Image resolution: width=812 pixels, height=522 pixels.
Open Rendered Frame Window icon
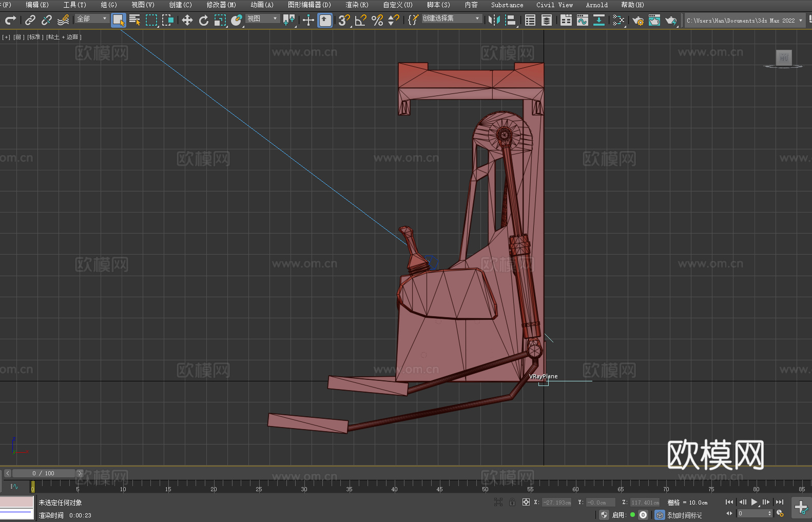[x=654, y=20]
